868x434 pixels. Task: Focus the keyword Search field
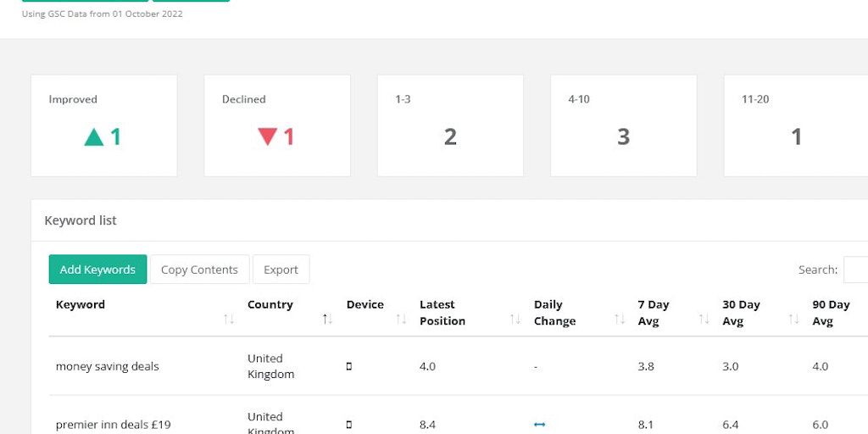854,270
